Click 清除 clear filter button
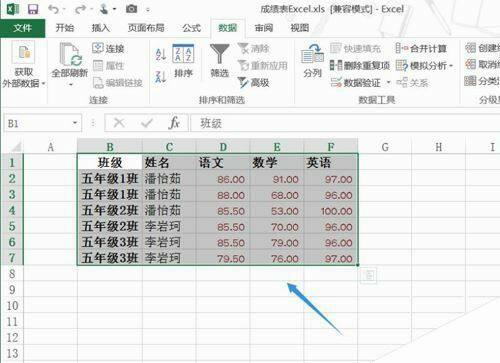Viewport: 500px width, 363px height. pyautogui.click(x=254, y=49)
